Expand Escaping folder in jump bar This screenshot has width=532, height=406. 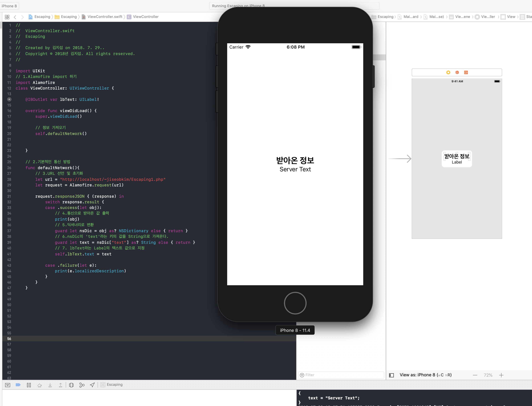click(69, 17)
